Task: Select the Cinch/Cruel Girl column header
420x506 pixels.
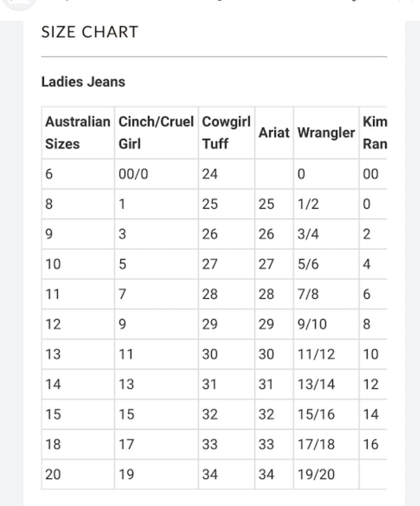Action: 156,132
